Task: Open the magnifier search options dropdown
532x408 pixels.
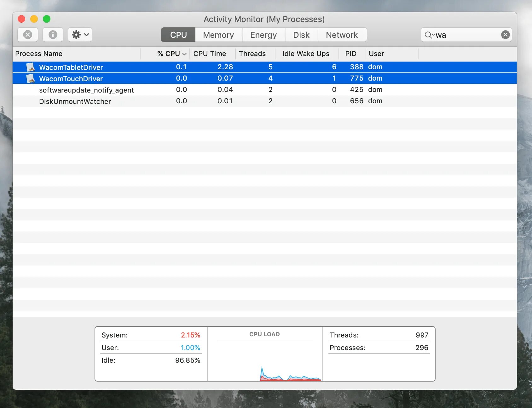Action: tap(429, 35)
